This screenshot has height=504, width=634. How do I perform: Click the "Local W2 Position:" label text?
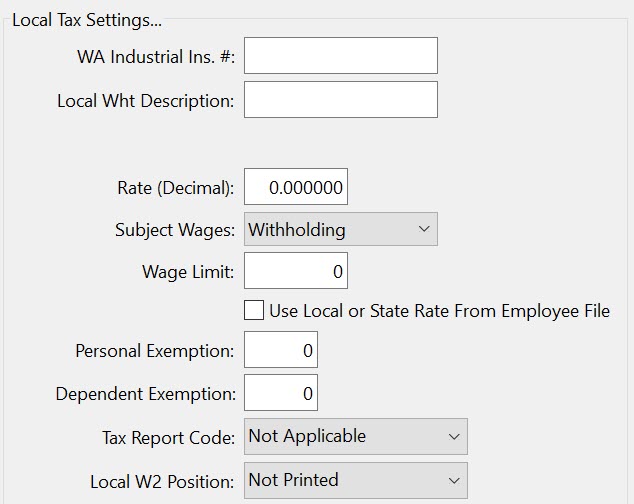click(x=162, y=481)
